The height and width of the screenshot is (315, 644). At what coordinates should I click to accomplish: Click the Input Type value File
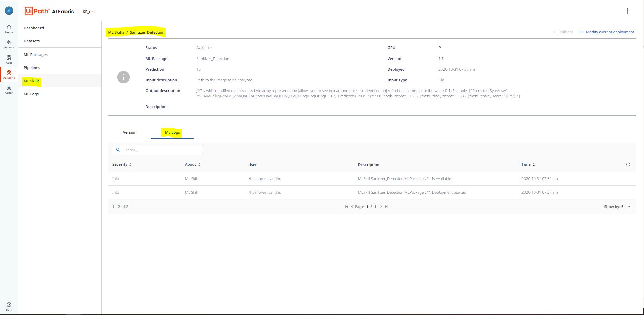pyautogui.click(x=441, y=80)
